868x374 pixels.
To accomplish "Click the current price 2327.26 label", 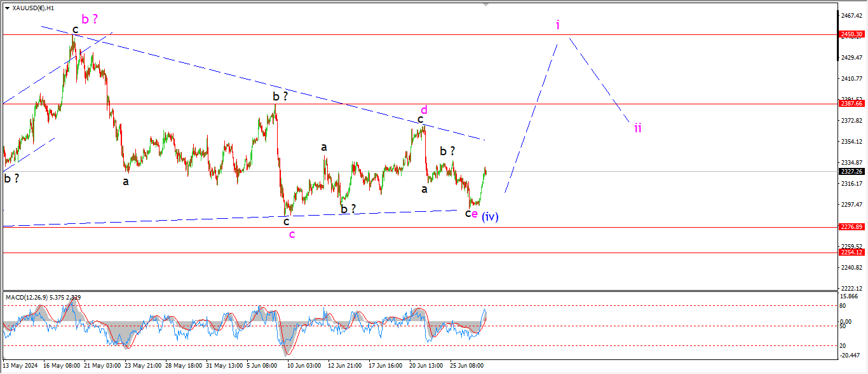I will point(850,171).
